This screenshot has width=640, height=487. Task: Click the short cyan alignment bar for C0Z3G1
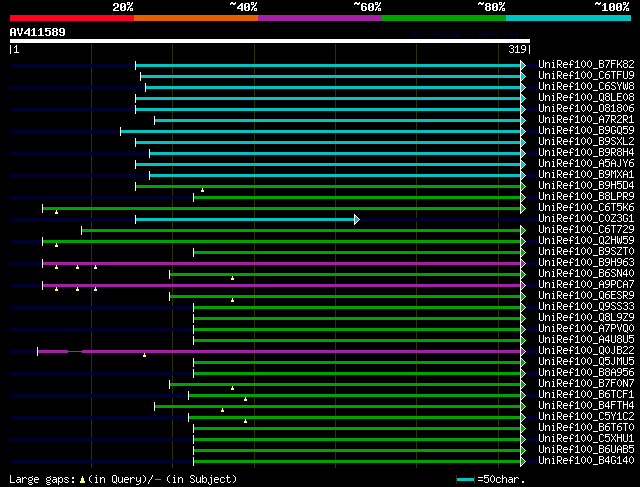click(x=245, y=220)
